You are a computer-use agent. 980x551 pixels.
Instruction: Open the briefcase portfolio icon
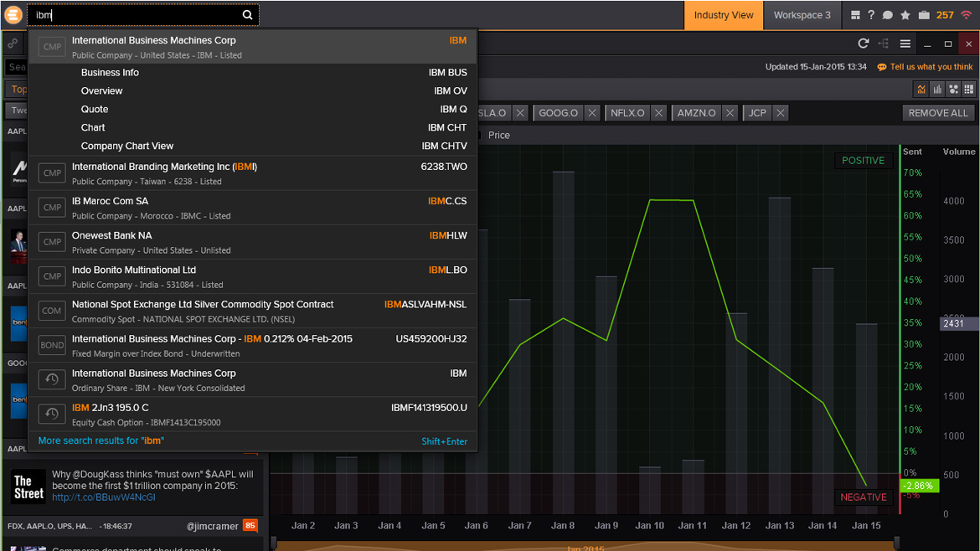[x=924, y=15]
